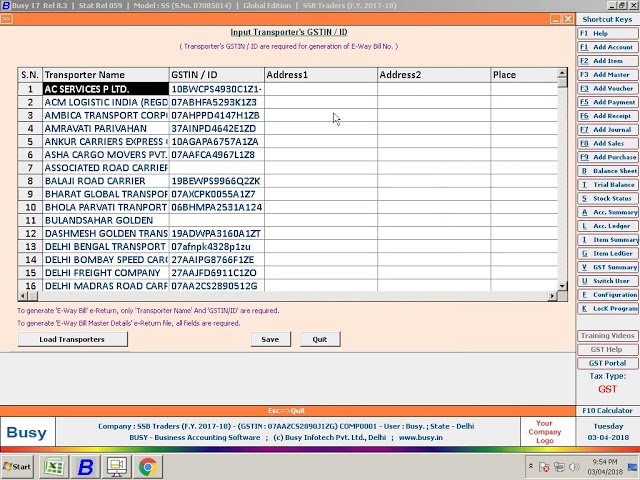Open the Training Videos link

pyautogui.click(x=608, y=336)
